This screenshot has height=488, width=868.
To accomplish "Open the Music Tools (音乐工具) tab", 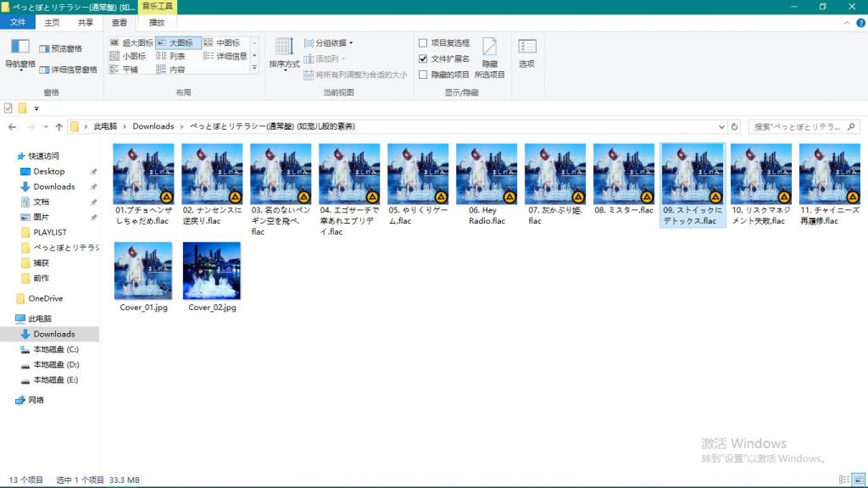I will 157,6.
